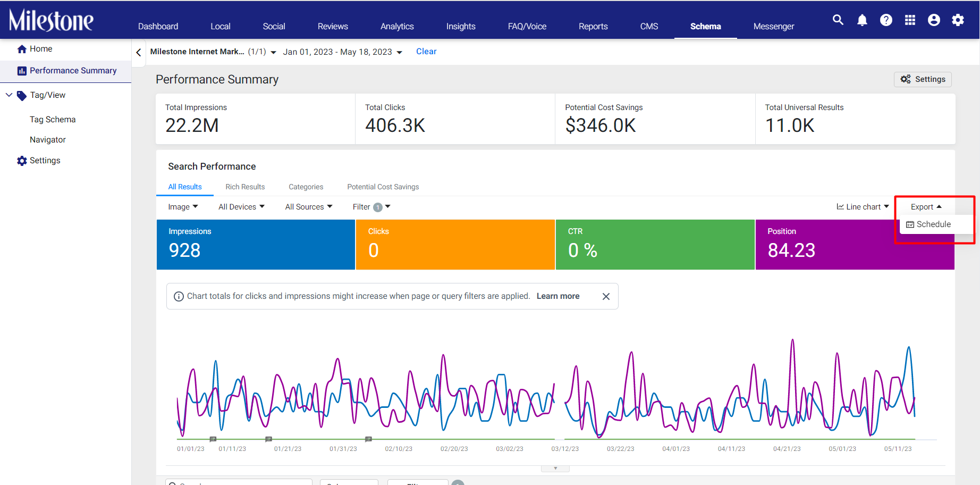The image size is (980, 485).
Task: Open the apps grid icon
Action: tap(910, 20)
